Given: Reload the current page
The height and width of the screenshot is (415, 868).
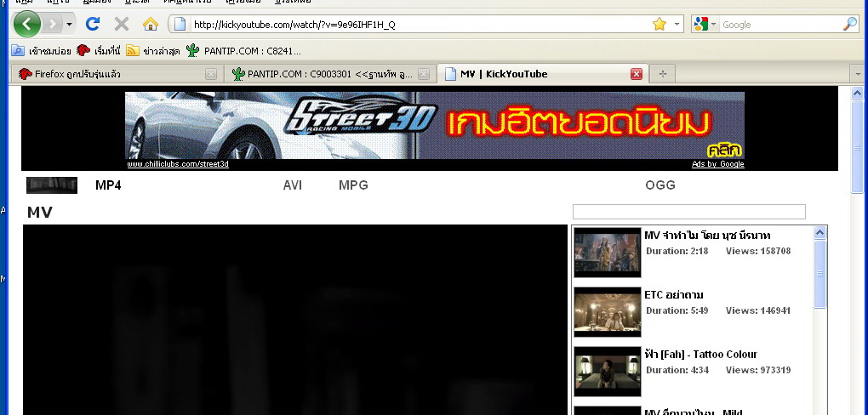Looking at the screenshot, I should point(93,24).
